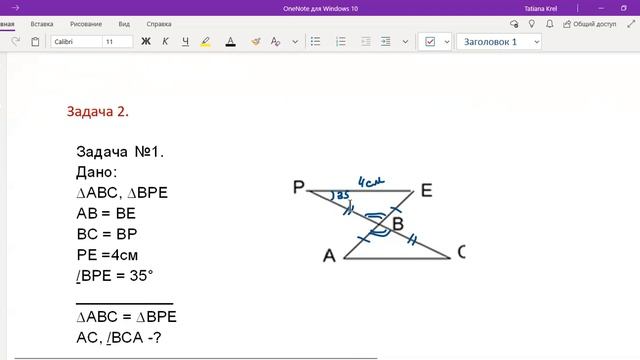Toggle underline formatting Ч

tap(185, 41)
